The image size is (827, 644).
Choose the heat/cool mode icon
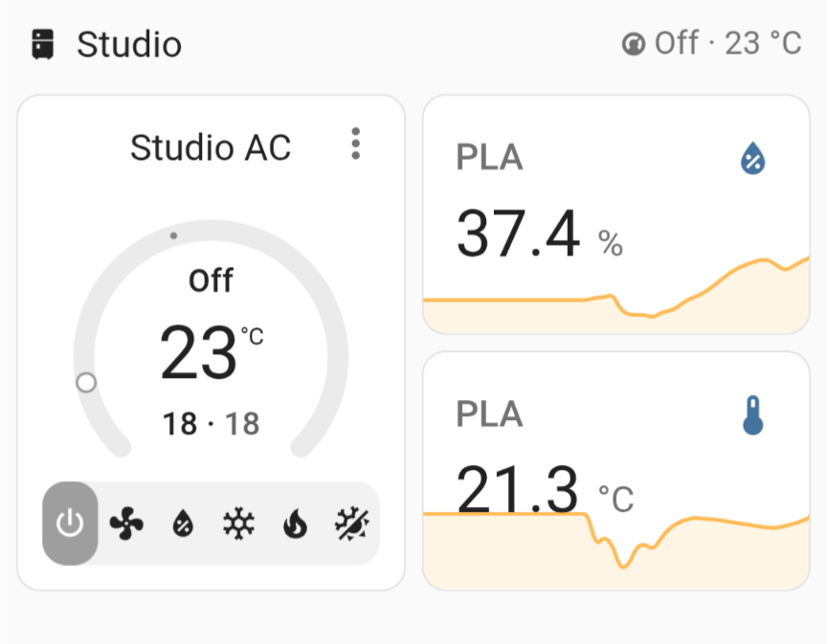351,523
